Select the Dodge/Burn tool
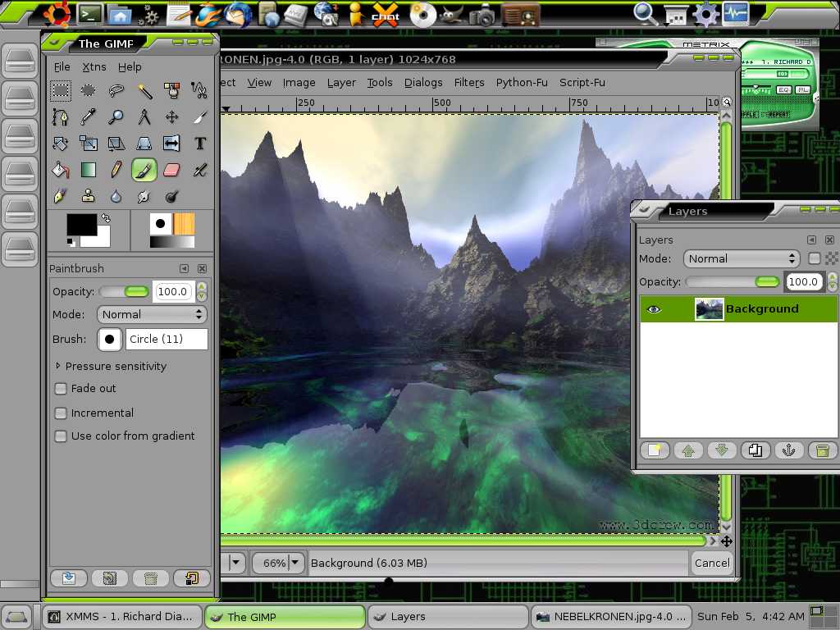The height and width of the screenshot is (630, 840). (x=172, y=197)
